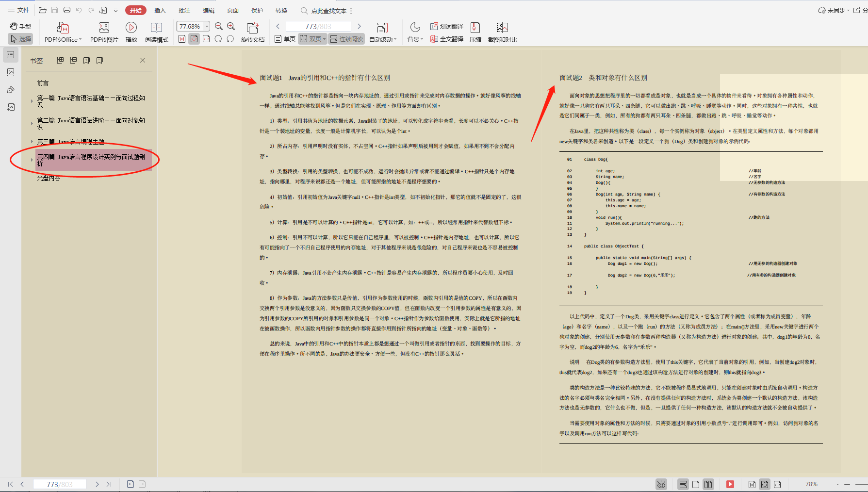The image size is (868, 492).
Task: Click the zoom out magnifier icon
Action: [219, 26]
